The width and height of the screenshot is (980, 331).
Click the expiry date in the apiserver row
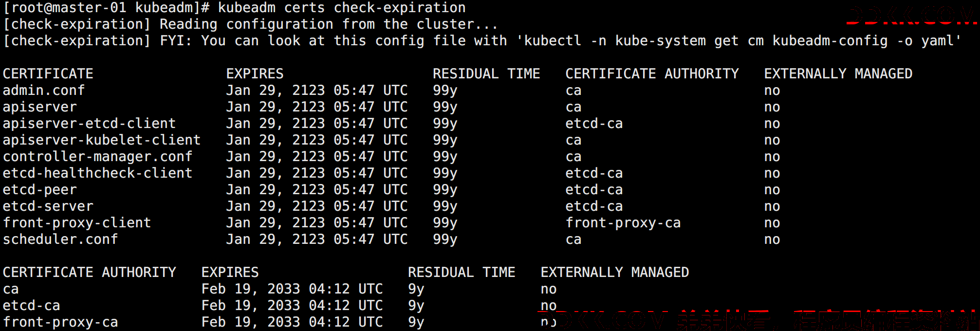click(x=316, y=107)
